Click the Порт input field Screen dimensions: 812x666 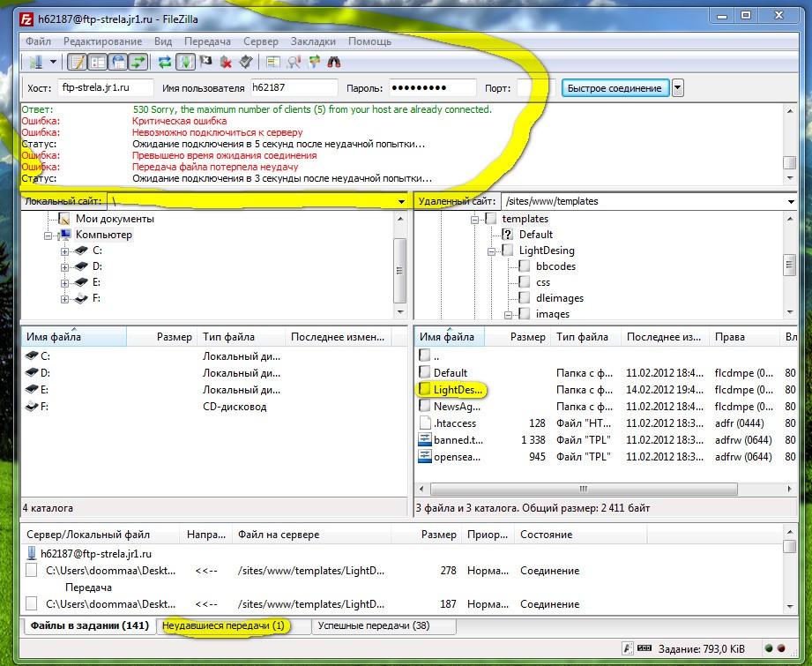coord(535,87)
